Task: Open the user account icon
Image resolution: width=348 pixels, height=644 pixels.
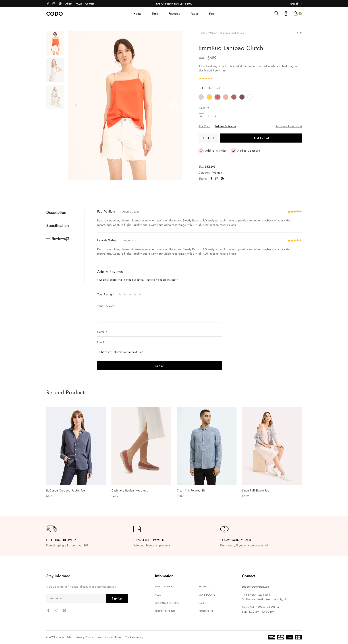Action: click(286, 13)
